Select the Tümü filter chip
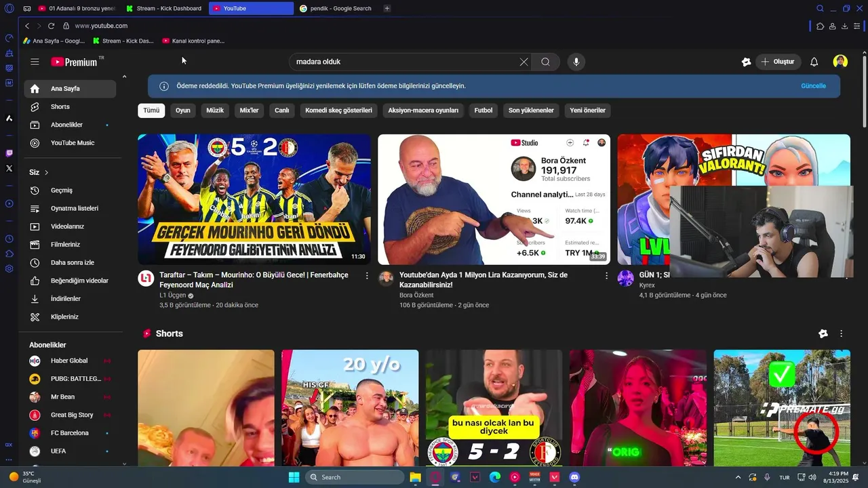Screen dimensions: 868x488 coord(151,110)
